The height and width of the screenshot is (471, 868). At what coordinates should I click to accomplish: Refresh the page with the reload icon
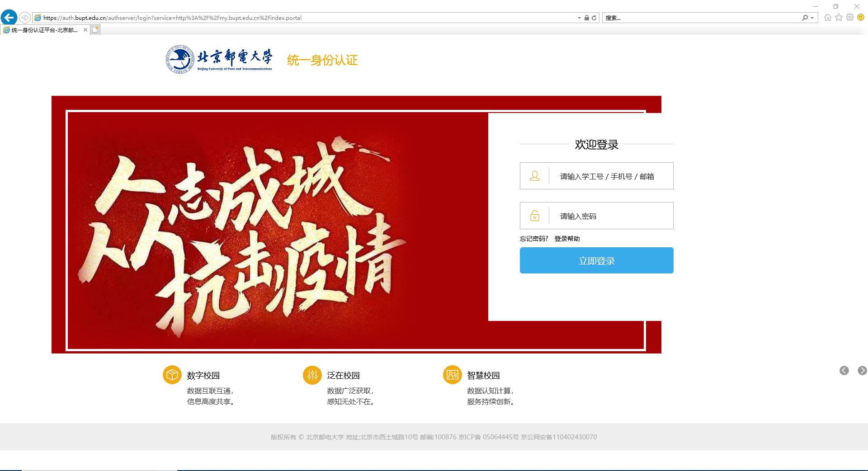[594, 18]
